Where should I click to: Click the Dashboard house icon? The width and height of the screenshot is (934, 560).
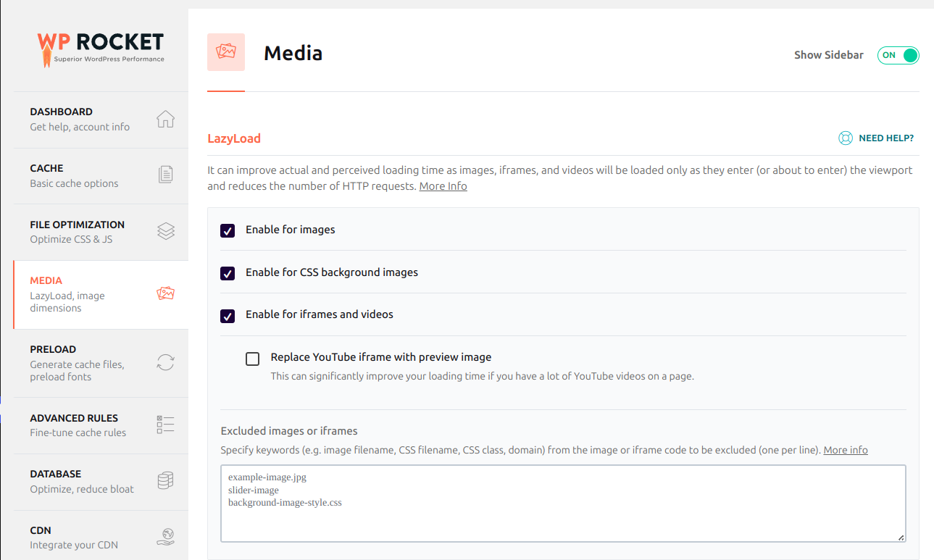166,120
